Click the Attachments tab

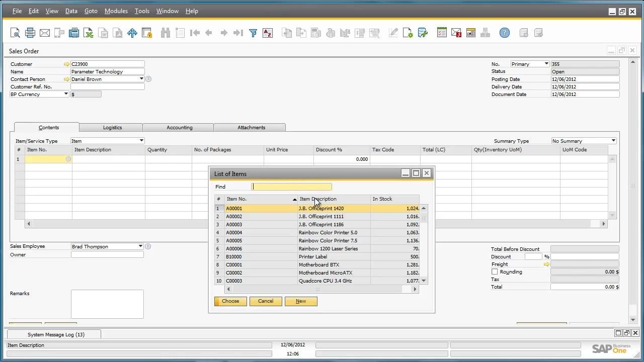[x=251, y=128]
